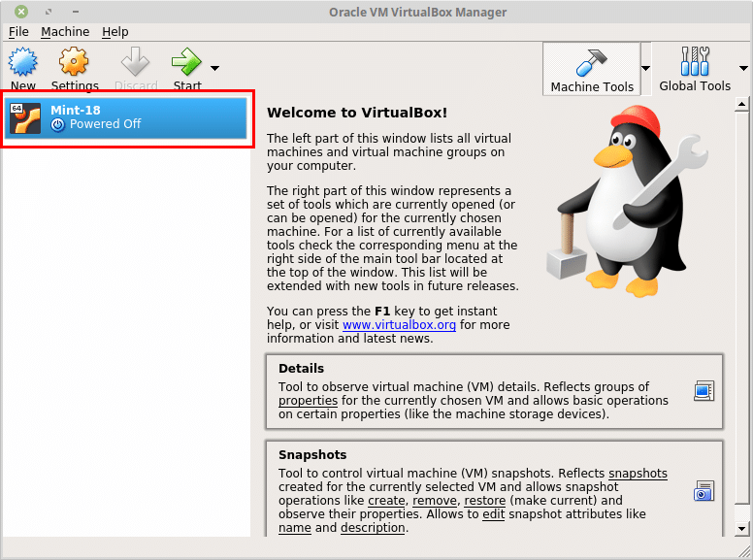Select the Mint-18 virtual machine

point(126,117)
